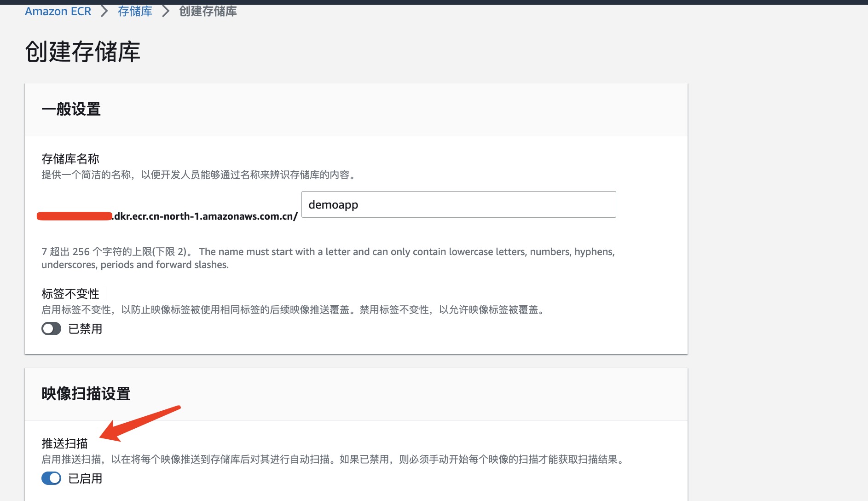Open the Amazon ECR breadcrumb link
The width and height of the screenshot is (868, 501).
tap(58, 11)
